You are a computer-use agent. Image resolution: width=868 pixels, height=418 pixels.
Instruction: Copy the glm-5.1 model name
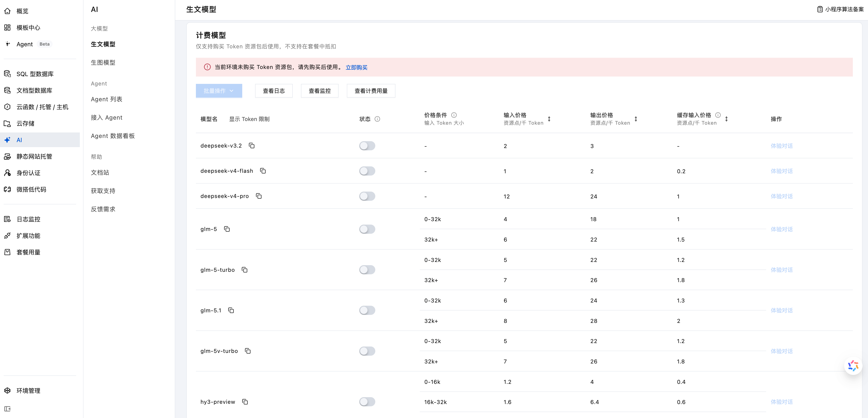(x=231, y=310)
